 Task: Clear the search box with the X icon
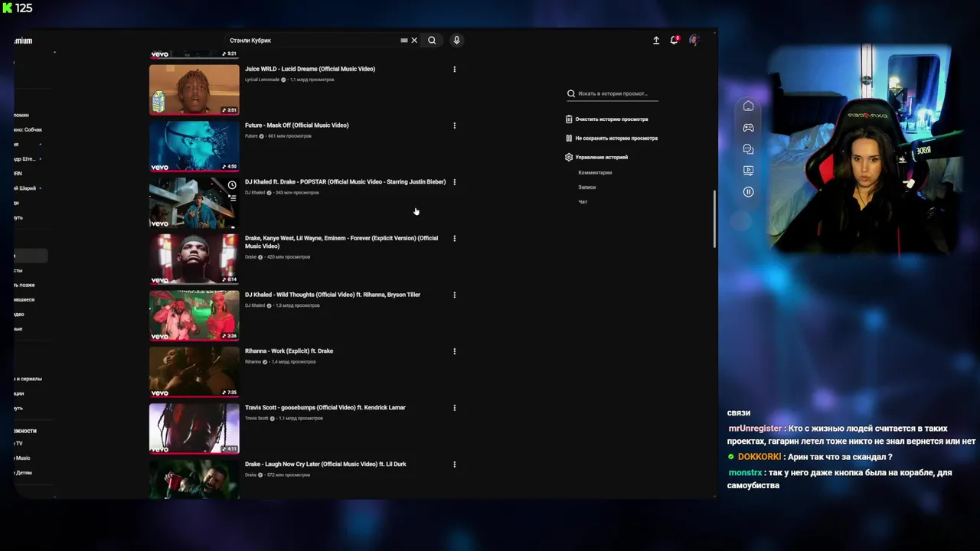(x=414, y=41)
